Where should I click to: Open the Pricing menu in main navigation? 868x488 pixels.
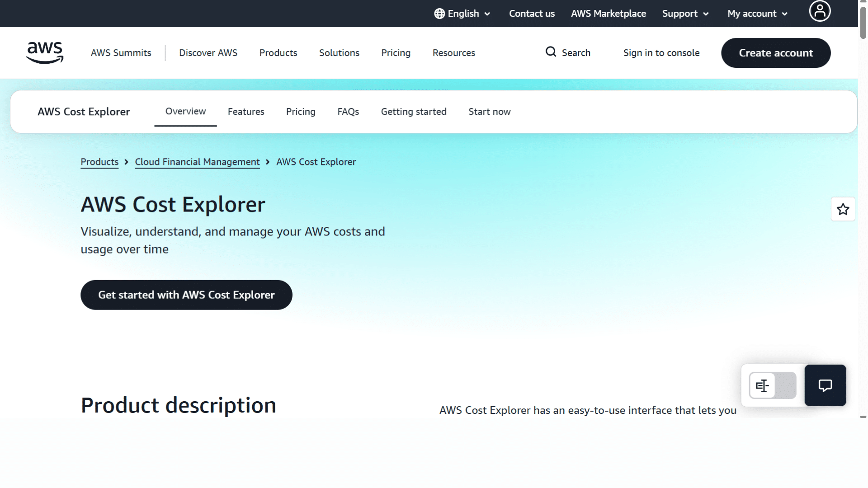click(396, 53)
